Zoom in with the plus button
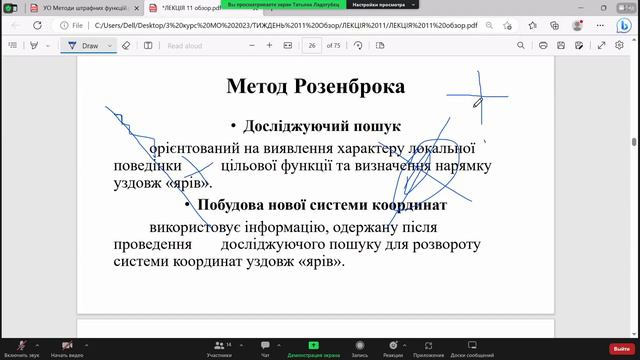640x360 pixels. 269,45
